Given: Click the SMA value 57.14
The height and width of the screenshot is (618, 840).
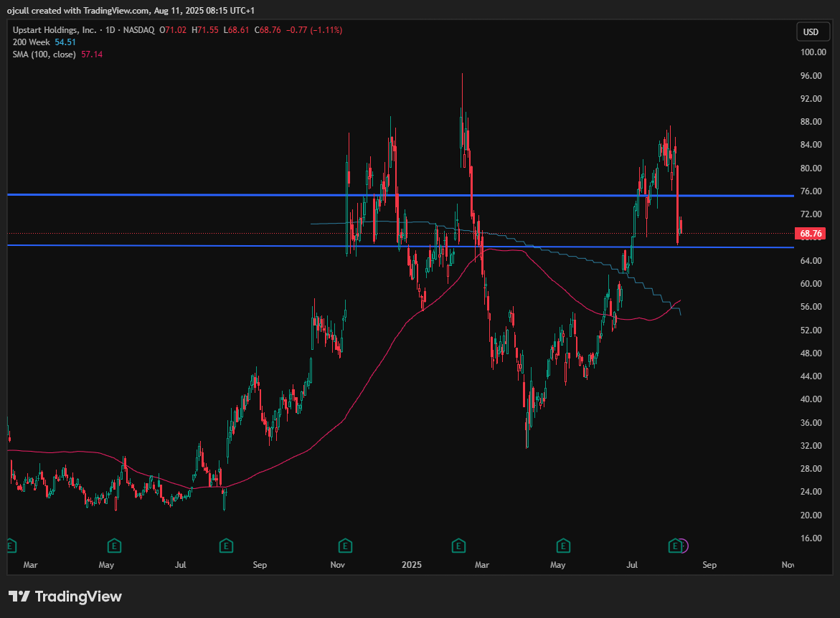Looking at the screenshot, I should (92, 54).
